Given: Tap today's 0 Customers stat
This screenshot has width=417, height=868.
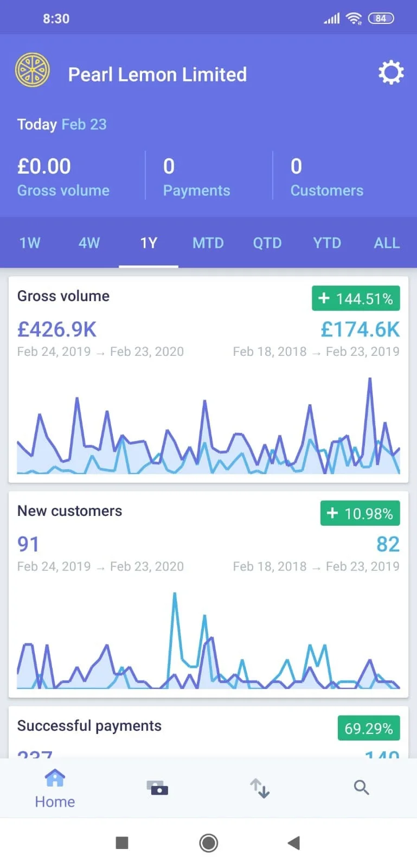Looking at the screenshot, I should [x=327, y=177].
